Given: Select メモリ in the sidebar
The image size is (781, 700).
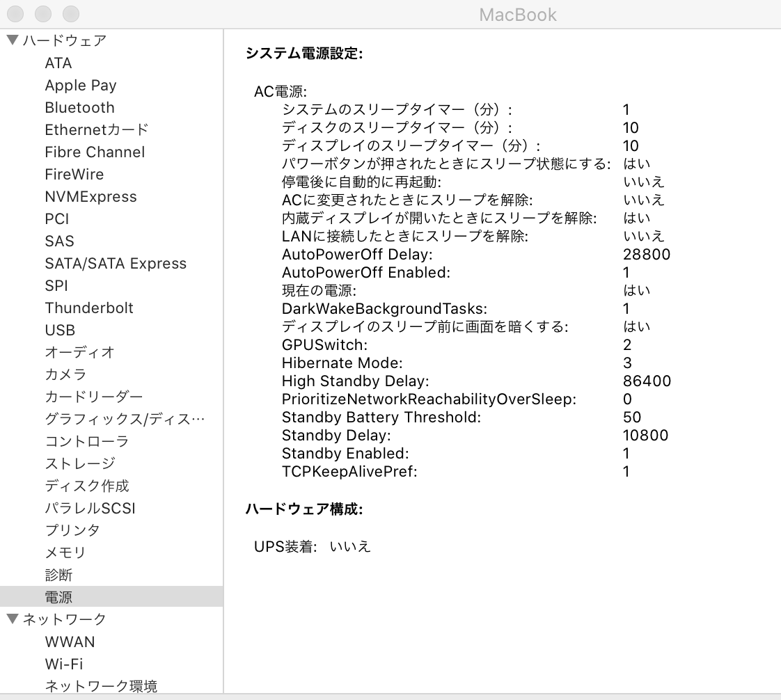Looking at the screenshot, I should [65, 552].
